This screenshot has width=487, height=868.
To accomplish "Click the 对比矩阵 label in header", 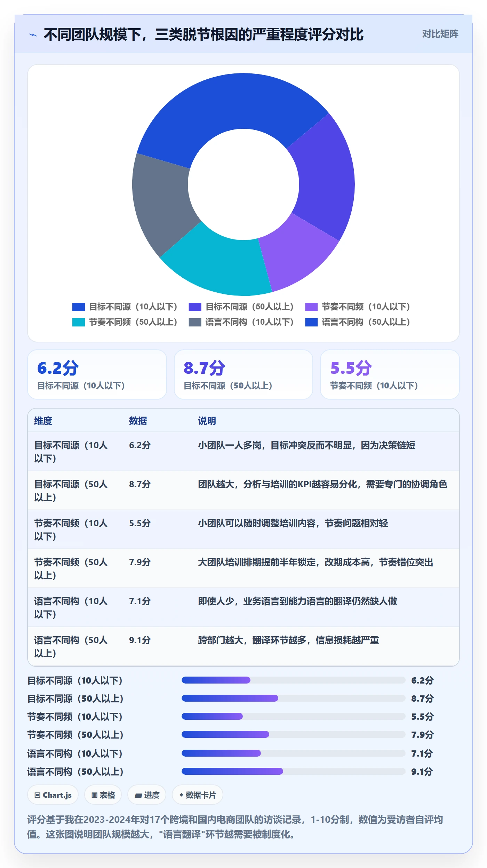I will tap(440, 34).
